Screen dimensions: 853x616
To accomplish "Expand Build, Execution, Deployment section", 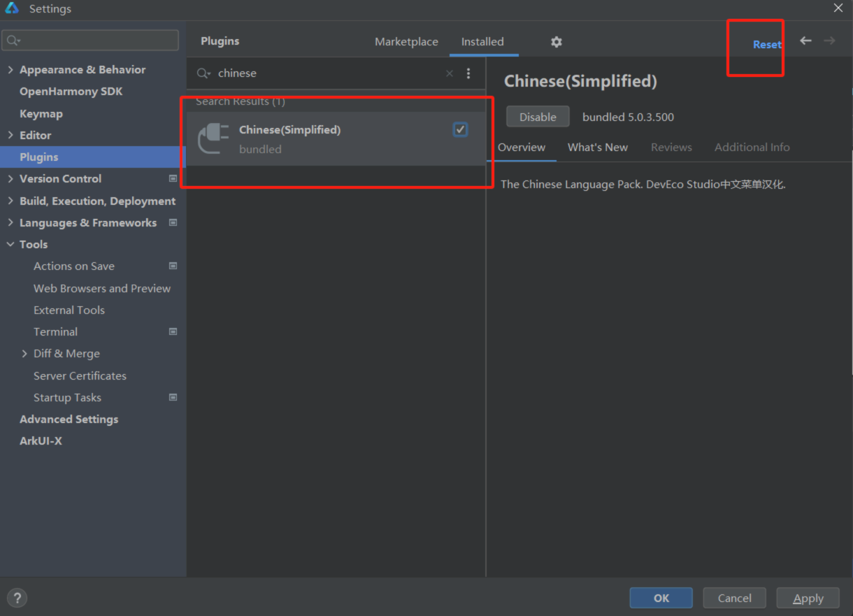I will [10, 201].
